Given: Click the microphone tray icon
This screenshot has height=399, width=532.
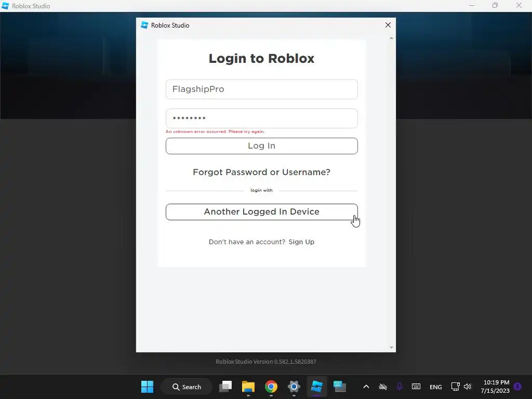Looking at the screenshot, I should tap(400, 387).
